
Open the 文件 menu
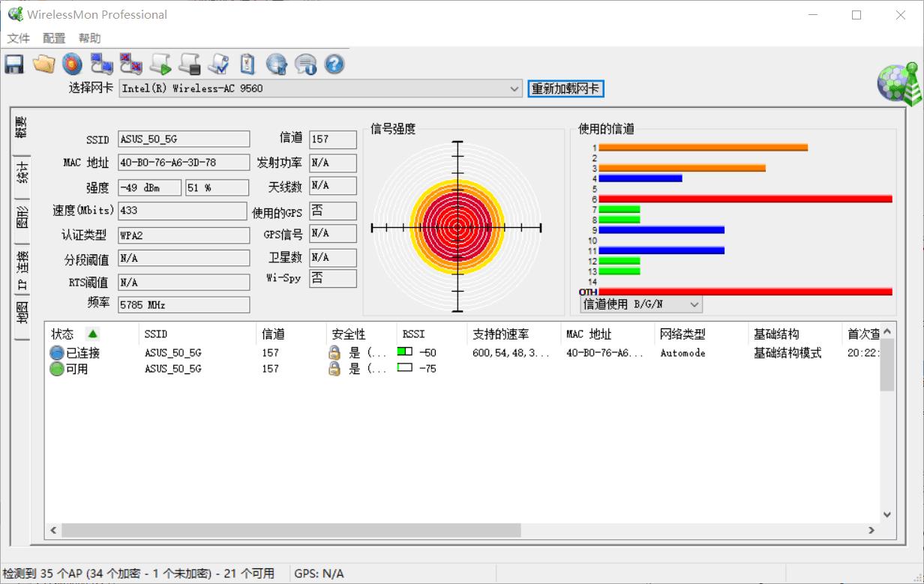(18, 37)
